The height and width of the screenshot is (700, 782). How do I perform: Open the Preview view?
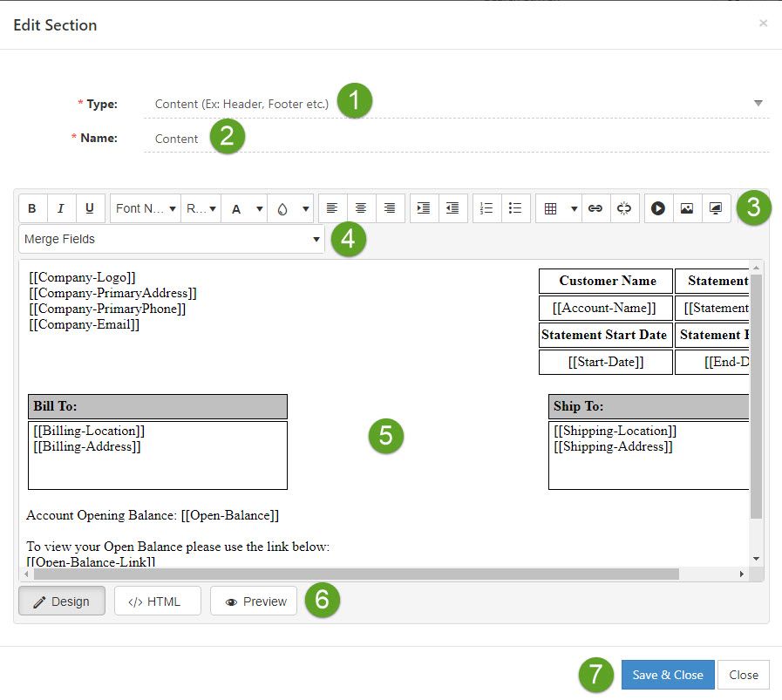click(x=253, y=601)
